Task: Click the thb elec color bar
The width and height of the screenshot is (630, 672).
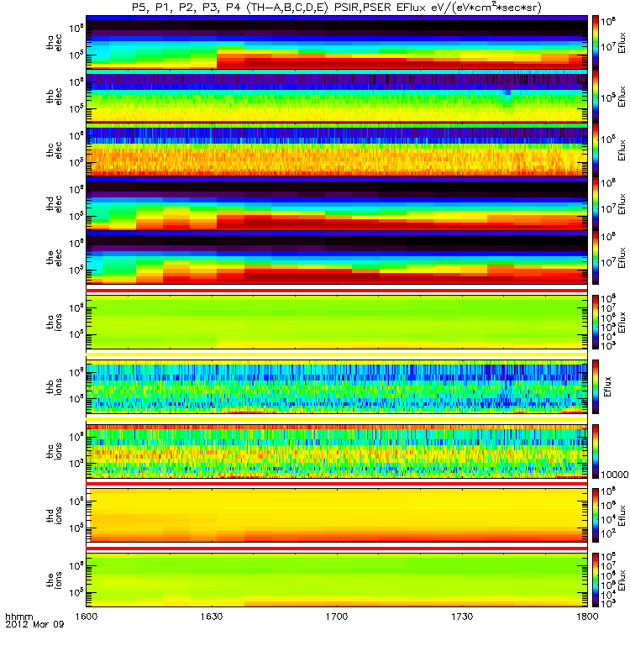Action: point(596,97)
